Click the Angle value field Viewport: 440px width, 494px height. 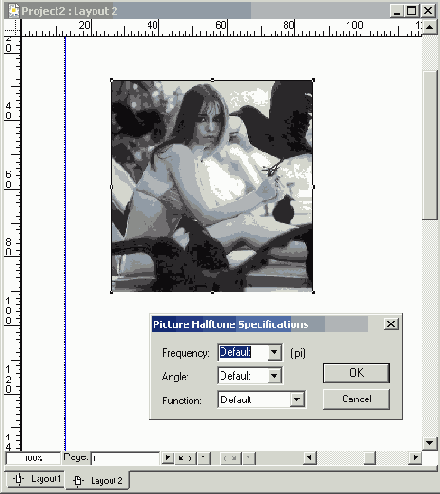(x=243, y=376)
